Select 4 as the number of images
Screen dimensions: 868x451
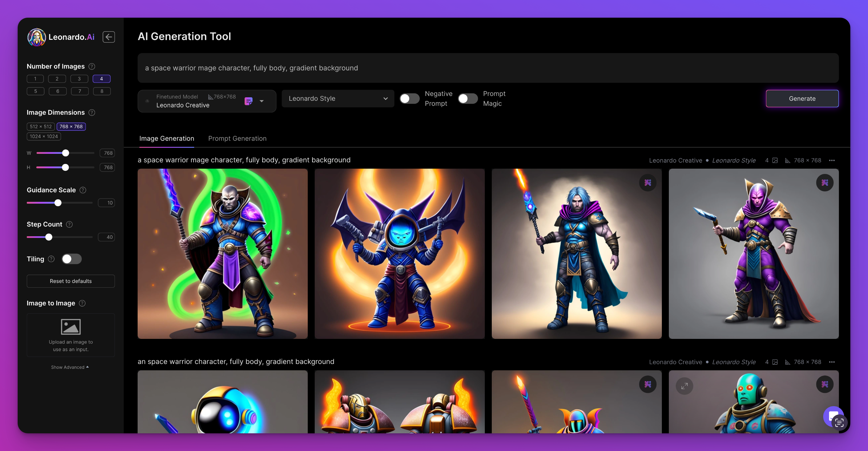[x=101, y=79]
